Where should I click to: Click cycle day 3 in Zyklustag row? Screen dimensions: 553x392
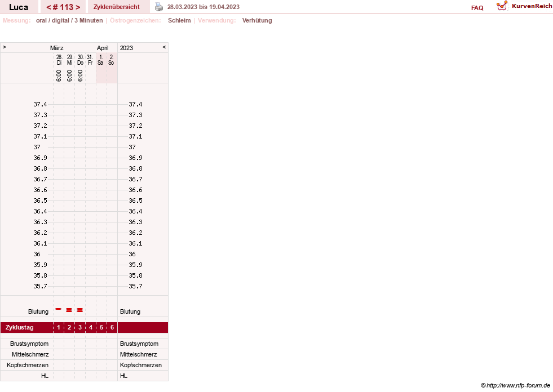coord(79,327)
